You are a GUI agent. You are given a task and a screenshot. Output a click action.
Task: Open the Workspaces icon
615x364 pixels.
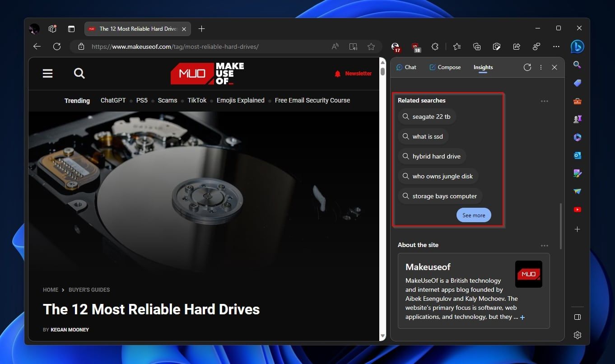pos(53,29)
